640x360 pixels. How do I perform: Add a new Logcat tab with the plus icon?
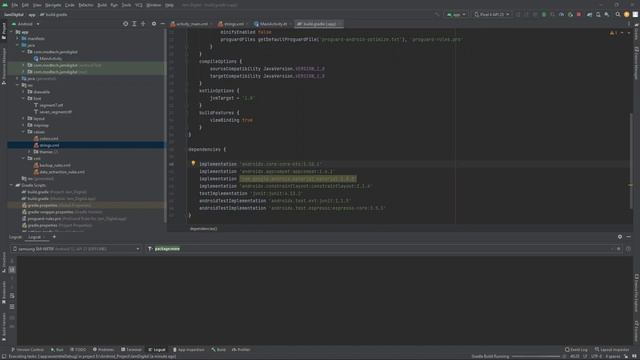click(54, 237)
